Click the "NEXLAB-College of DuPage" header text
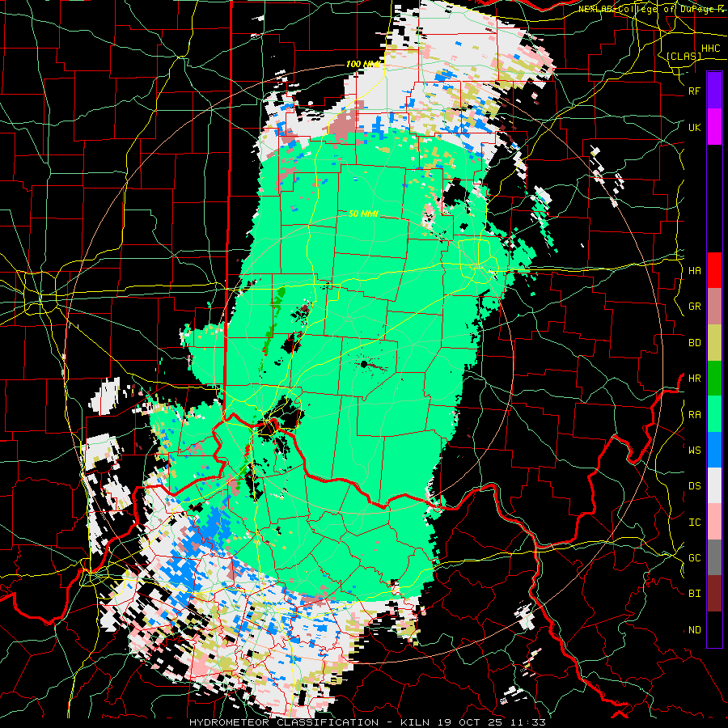The width and height of the screenshot is (728, 728). (647, 9)
